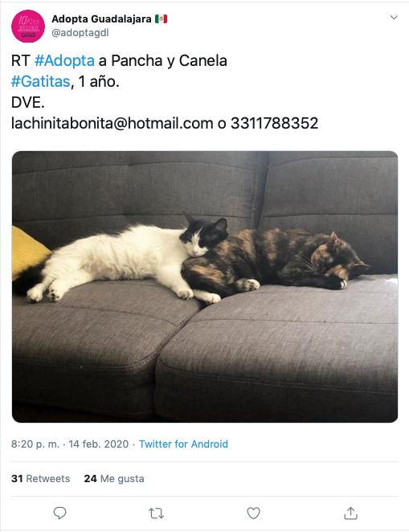Open the photo of two cats on sofa
Image resolution: width=409 pixels, height=532 pixels.
[x=205, y=287]
